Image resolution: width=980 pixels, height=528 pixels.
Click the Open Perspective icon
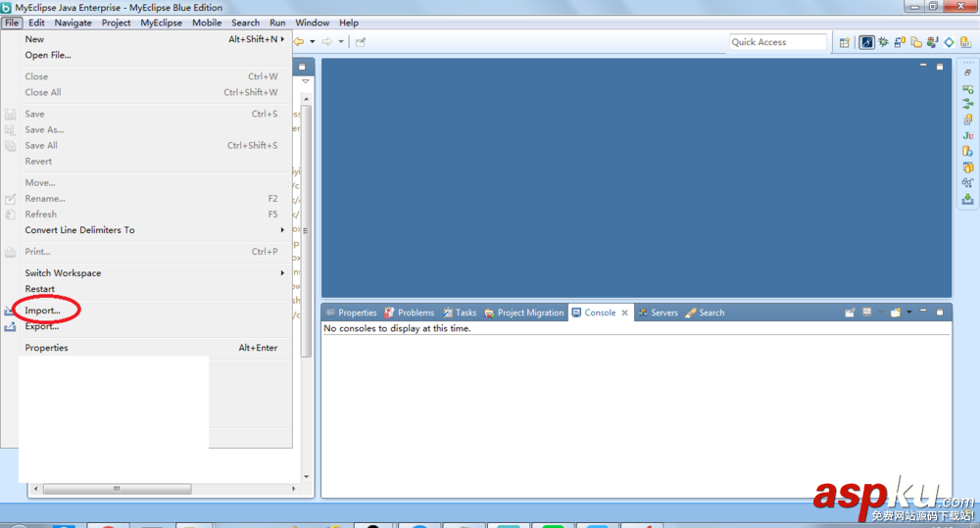click(845, 42)
